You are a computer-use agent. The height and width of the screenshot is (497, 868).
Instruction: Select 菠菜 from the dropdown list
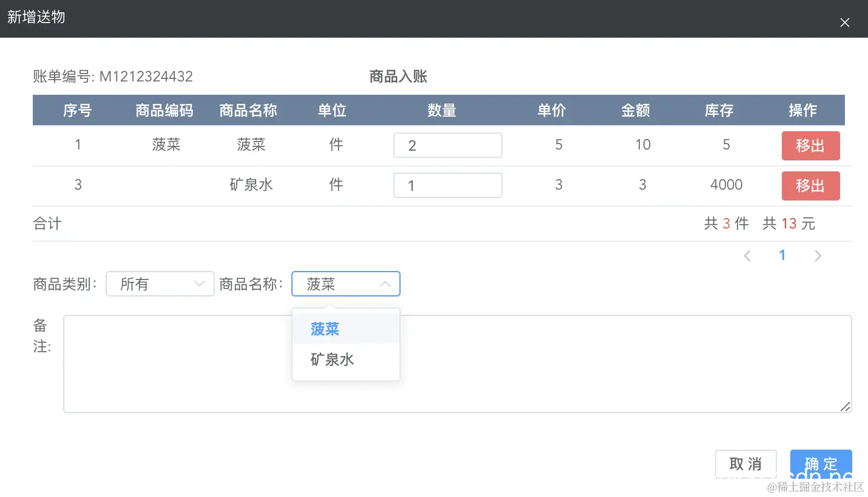[x=324, y=329]
